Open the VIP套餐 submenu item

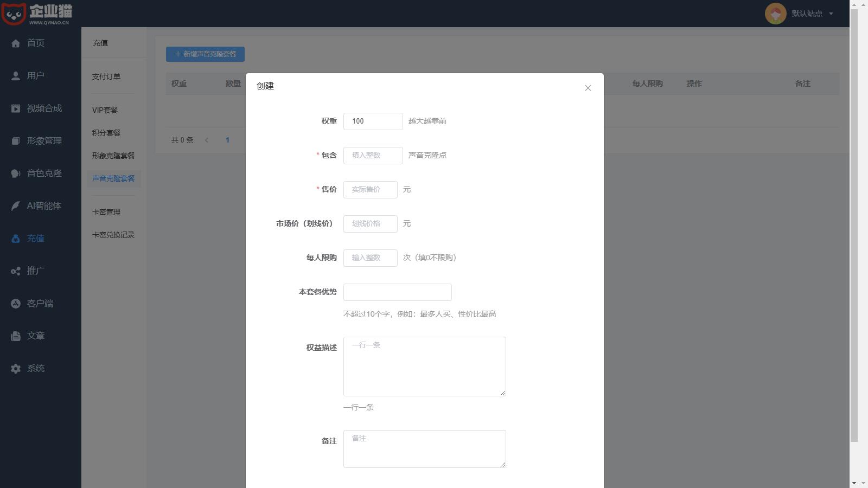pyautogui.click(x=105, y=110)
